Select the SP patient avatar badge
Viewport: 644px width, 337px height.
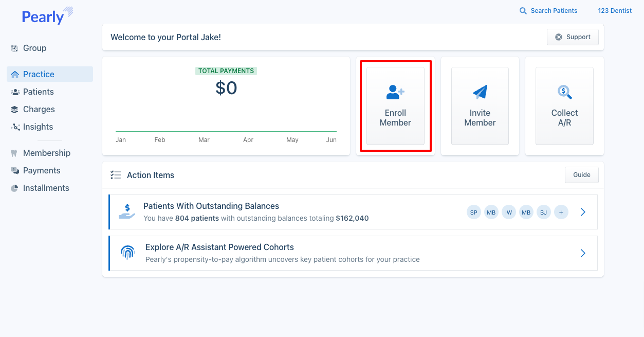[473, 212]
